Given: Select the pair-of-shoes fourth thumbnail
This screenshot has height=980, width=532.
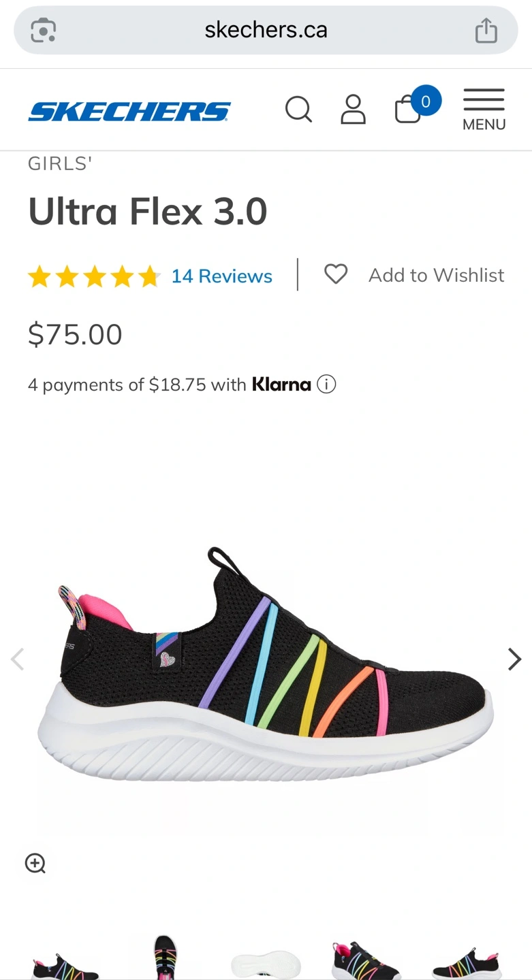Looking at the screenshot, I should click(x=365, y=961).
